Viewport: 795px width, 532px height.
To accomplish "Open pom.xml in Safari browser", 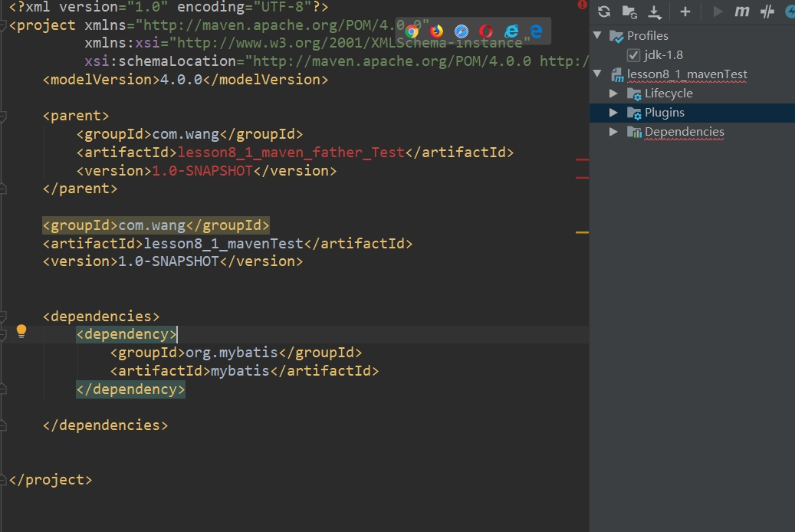I will pos(462,31).
